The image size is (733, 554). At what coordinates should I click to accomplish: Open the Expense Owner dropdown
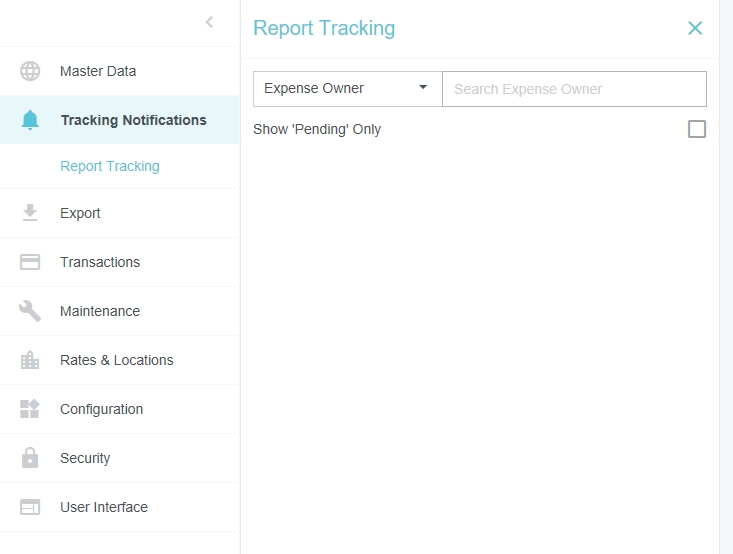pyautogui.click(x=347, y=89)
